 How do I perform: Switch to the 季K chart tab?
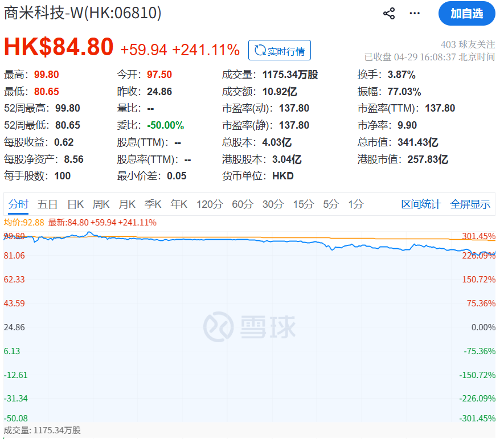153,204
